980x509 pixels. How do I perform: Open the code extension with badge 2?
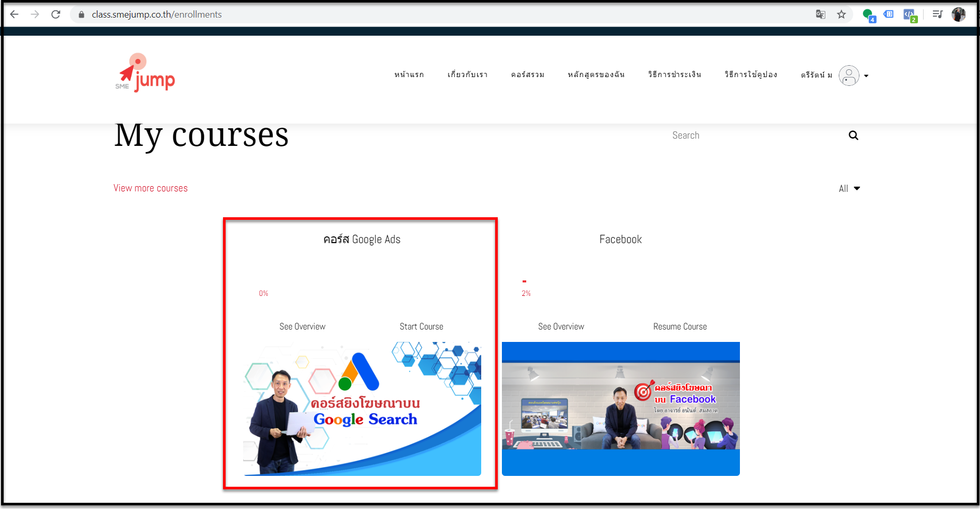tap(910, 16)
